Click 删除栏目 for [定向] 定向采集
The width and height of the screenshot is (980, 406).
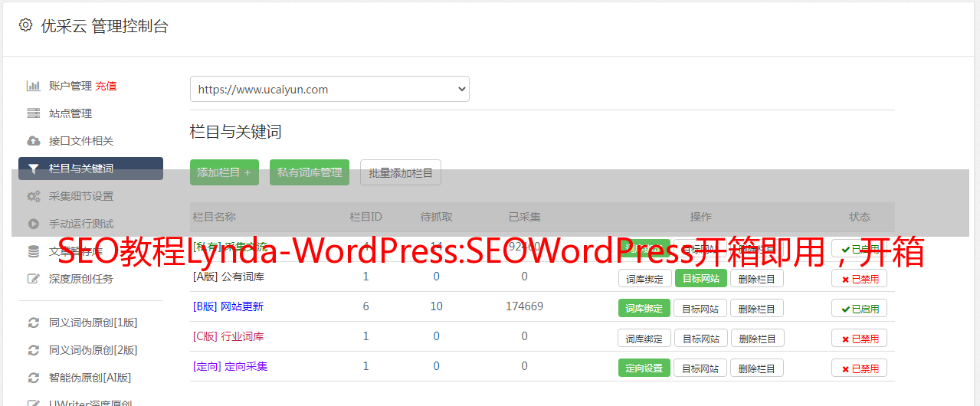pos(757,368)
